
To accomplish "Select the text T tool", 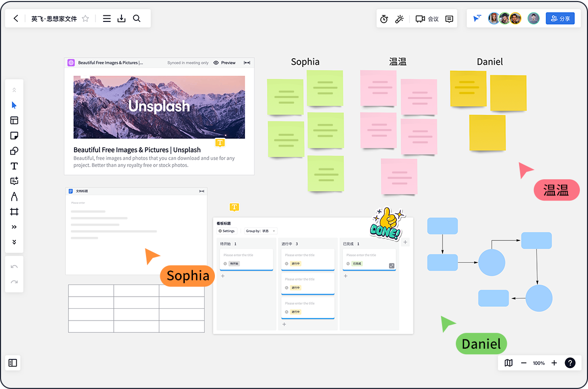I will [x=14, y=166].
